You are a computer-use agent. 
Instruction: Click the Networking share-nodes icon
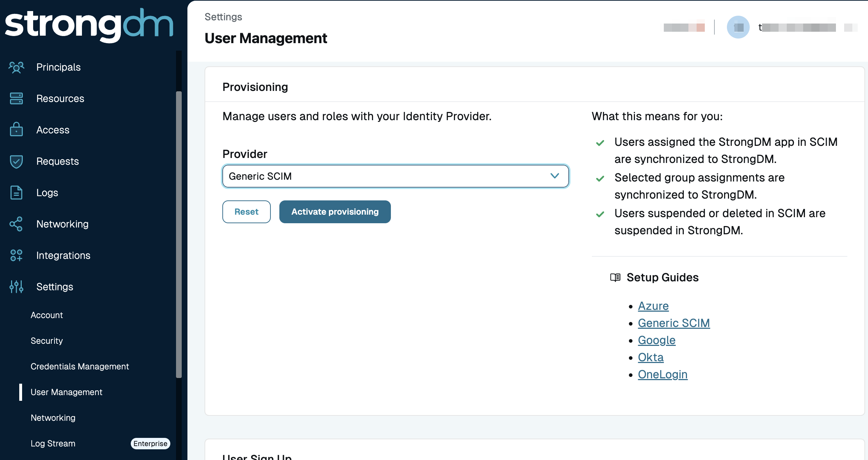(x=16, y=224)
